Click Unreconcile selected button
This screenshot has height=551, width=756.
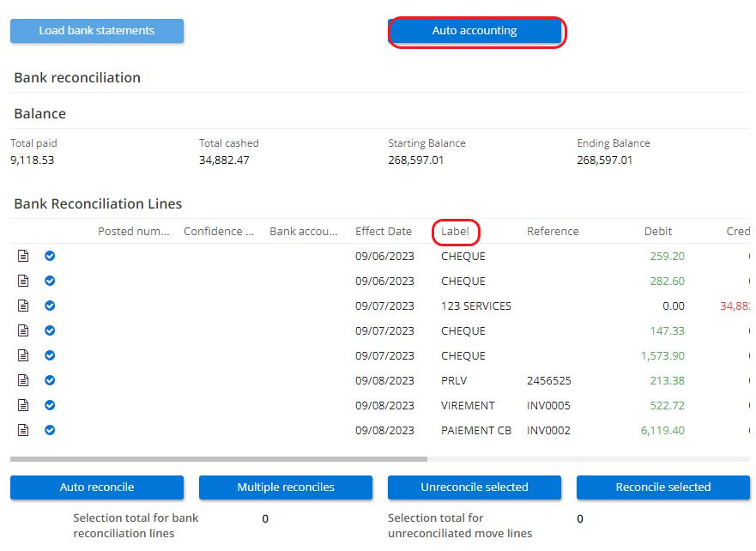(475, 487)
